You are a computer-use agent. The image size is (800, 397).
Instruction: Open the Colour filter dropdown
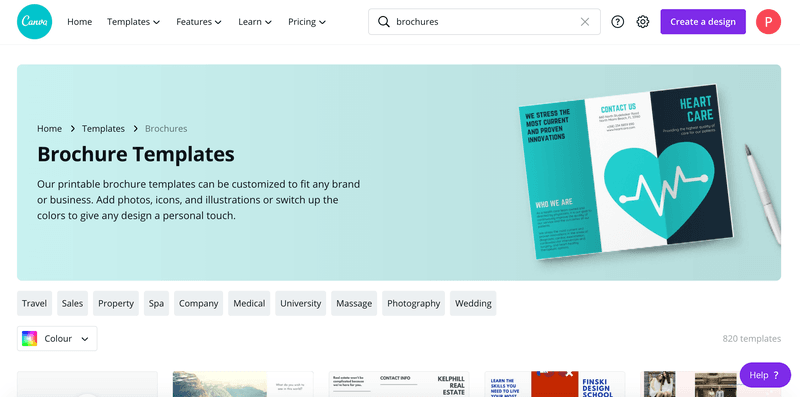[x=57, y=338]
